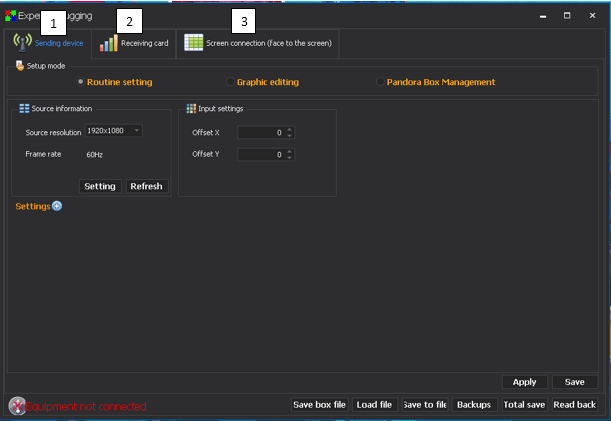The image size is (611, 421).
Task: Decrease the Offset Y value
Action: [x=290, y=157]
